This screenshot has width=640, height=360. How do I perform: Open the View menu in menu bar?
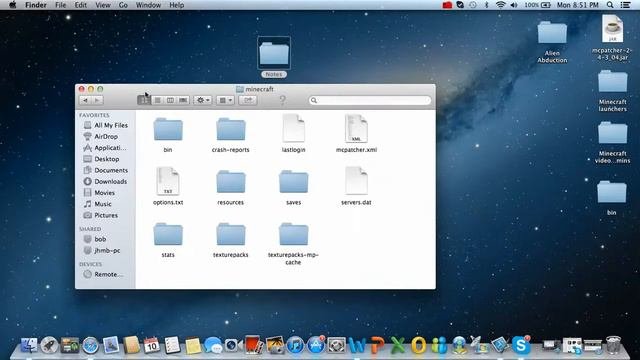[102, 5]
